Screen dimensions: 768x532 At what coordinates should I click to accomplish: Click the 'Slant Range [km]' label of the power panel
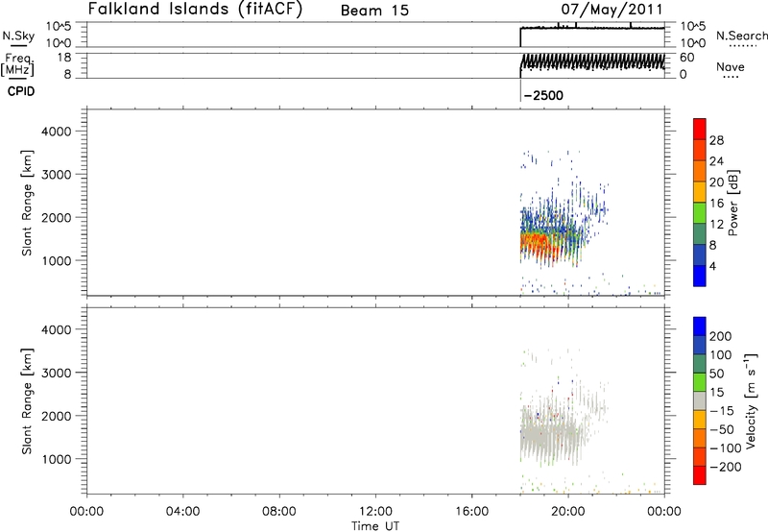27,204
